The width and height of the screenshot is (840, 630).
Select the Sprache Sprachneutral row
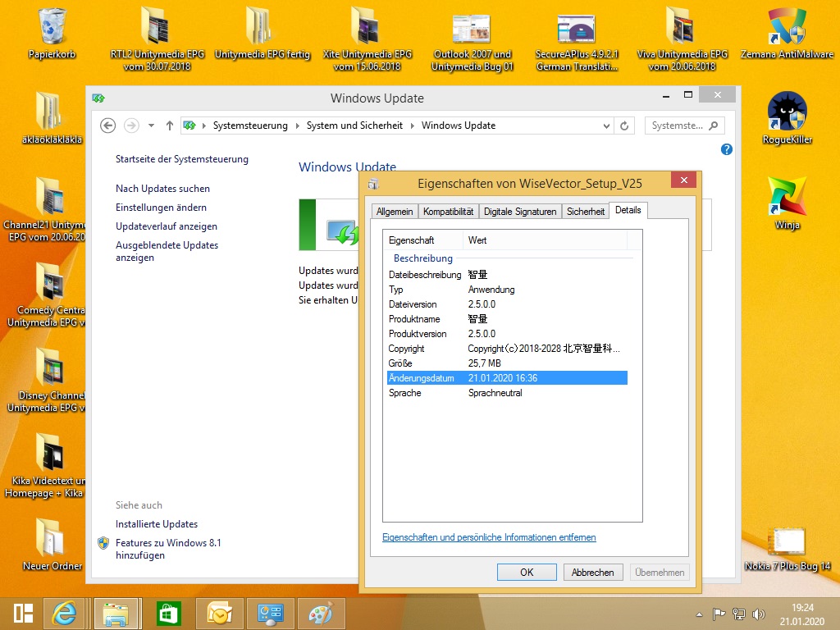507,393
